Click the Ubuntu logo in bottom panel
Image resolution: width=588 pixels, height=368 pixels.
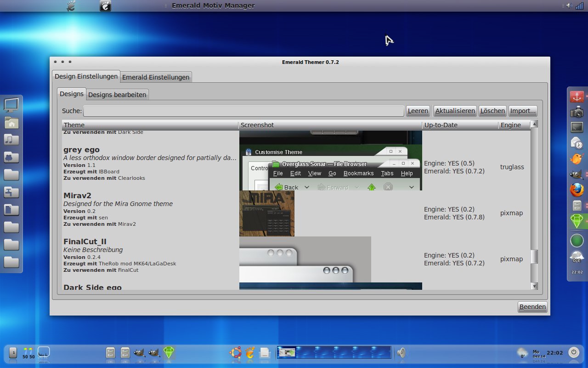point(236,353)
